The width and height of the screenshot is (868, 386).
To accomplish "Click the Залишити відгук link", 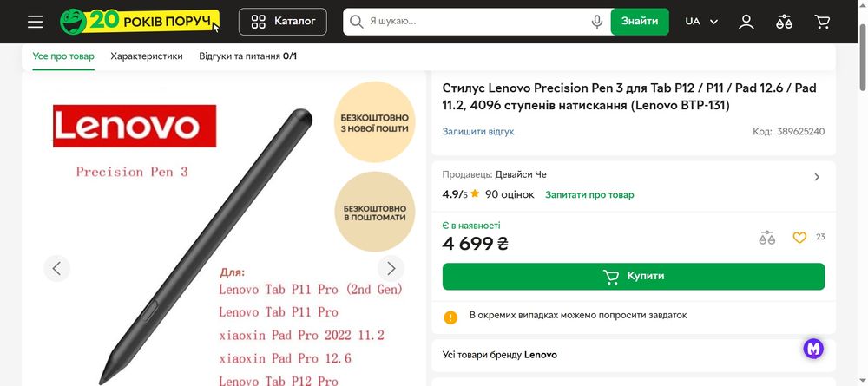I will tap(478, 132).
